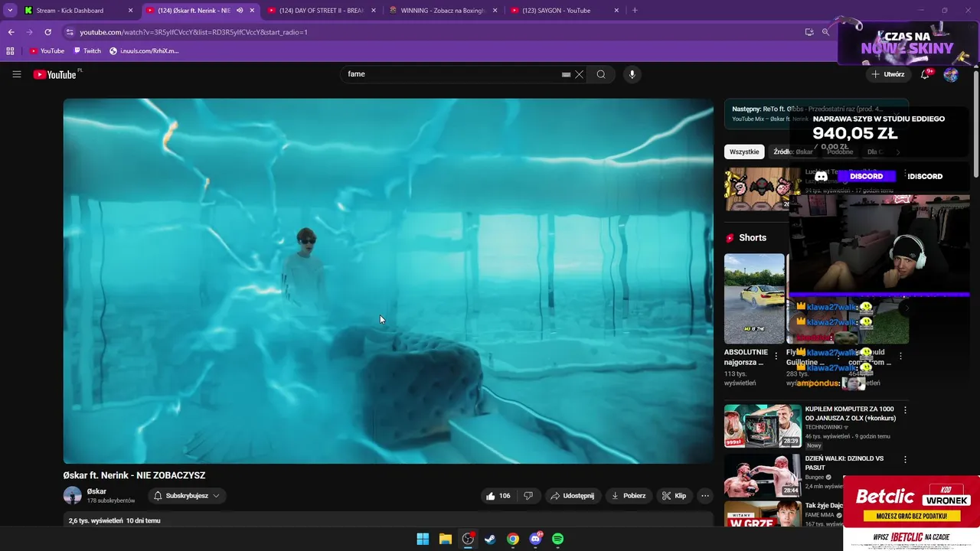
Task: Clear the search box with the X
Action: pyautogui.click(x=580, y=74)
